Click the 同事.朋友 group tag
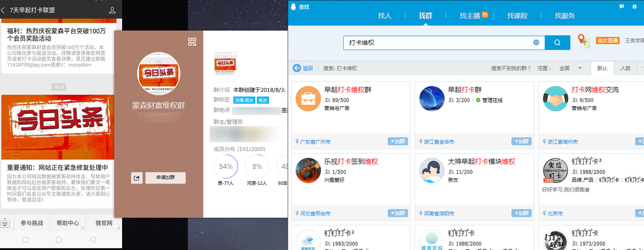The width and height of the screenshot is (644, 250). [x=244, y=100]
